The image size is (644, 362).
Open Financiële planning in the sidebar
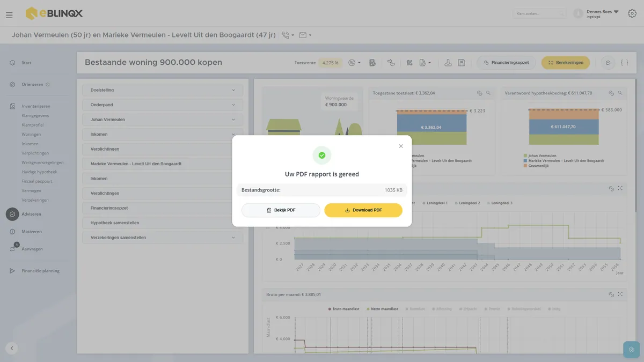40,271
